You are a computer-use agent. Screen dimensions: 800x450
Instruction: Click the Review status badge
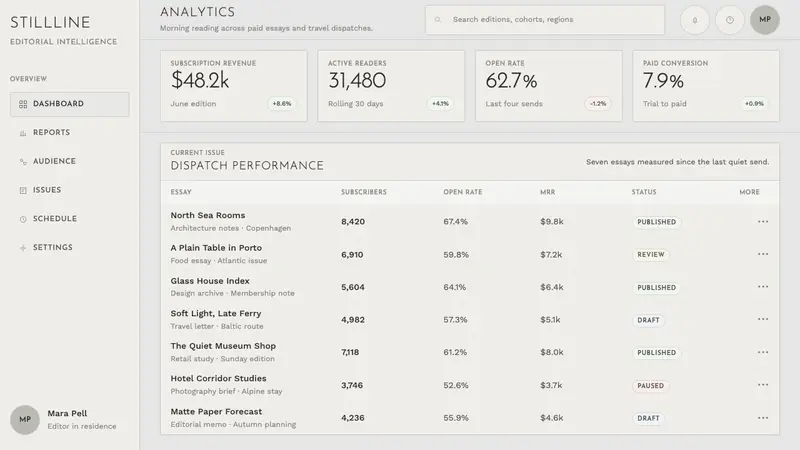click(x=651, y=255)
